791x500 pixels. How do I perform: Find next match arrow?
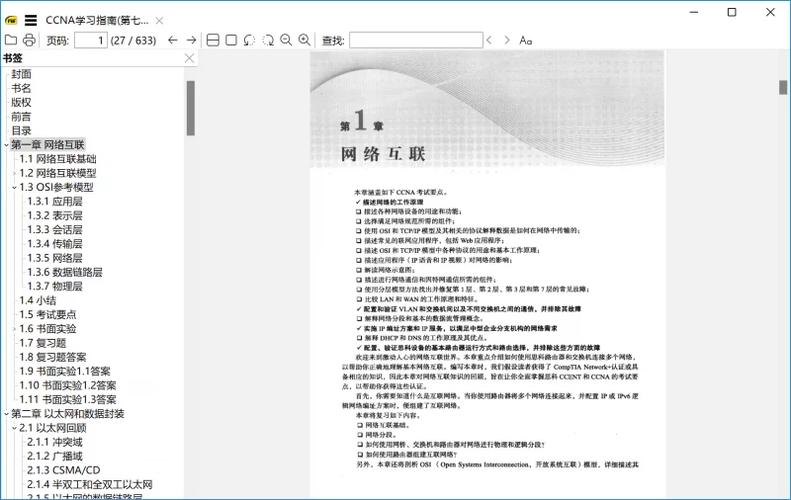[507, 40]
